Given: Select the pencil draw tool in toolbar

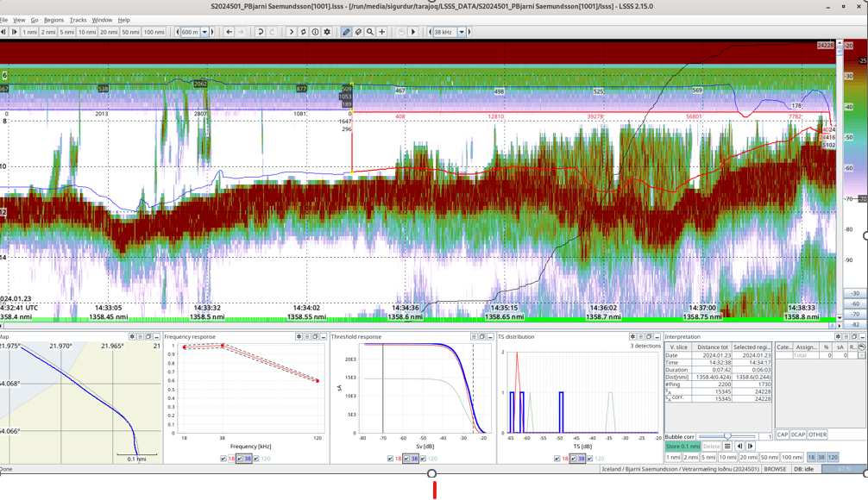Looking at the screenshot, I should coord(347,32).
